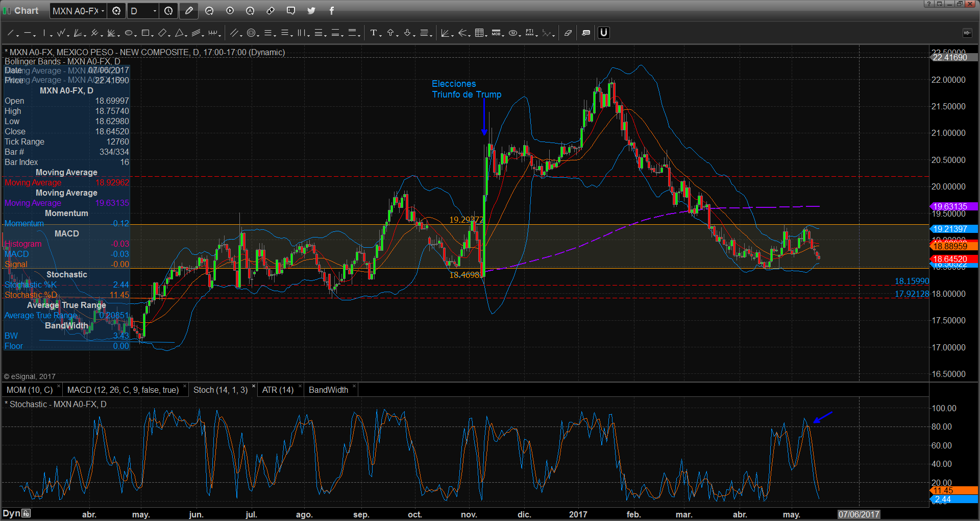Click the window help question mark button
This screenshot has height=521, width=980.
[x=929, y=4]
